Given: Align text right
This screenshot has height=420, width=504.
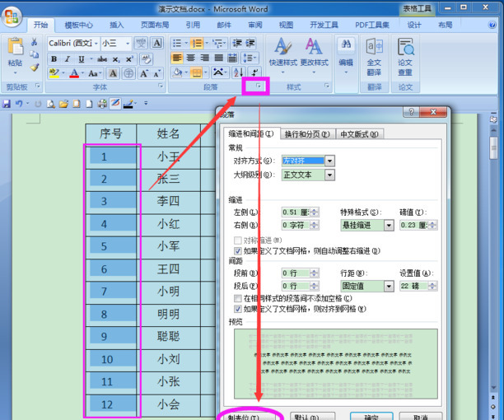Looking at the screenshot, I should coord(205,58).
